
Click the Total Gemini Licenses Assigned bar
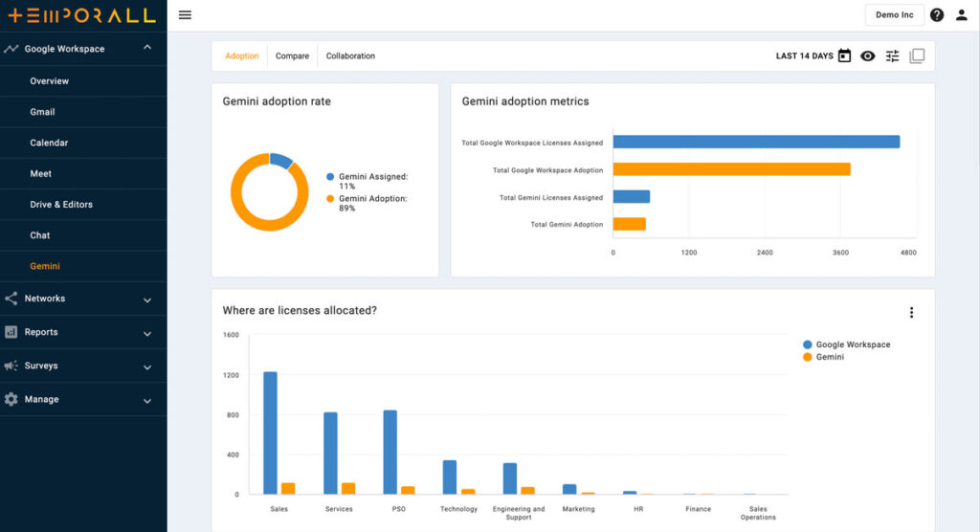[632, 197]
